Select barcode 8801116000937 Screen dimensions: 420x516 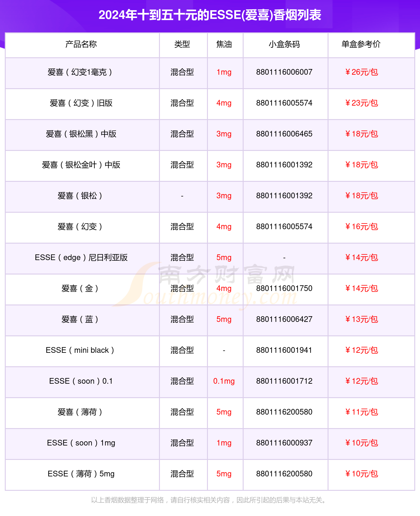click(x=284, y=443)
